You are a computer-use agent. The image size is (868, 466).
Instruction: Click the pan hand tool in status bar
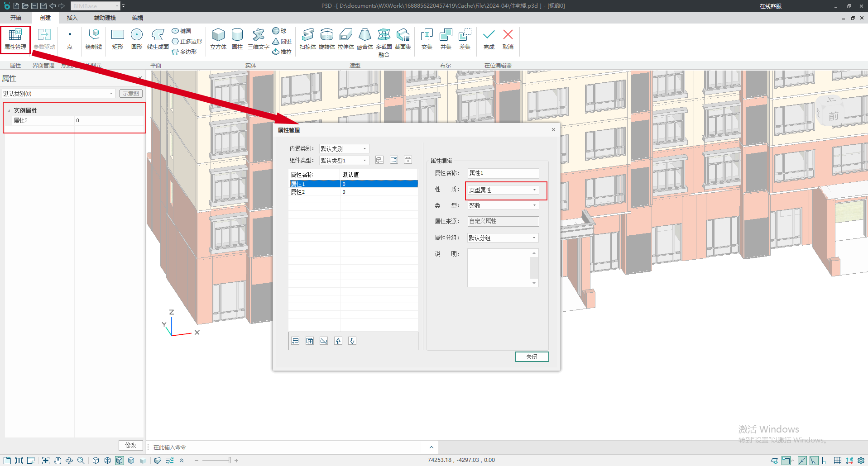coord(58,461)
